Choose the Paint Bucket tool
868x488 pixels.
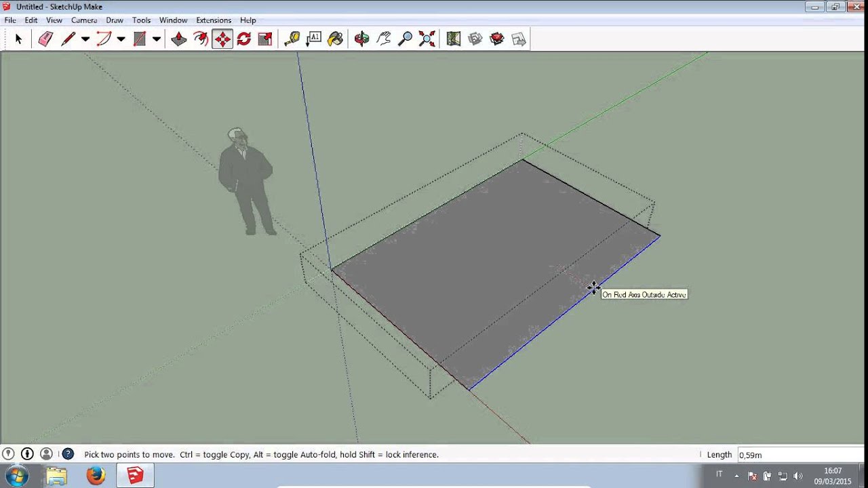tap(336, 39)
